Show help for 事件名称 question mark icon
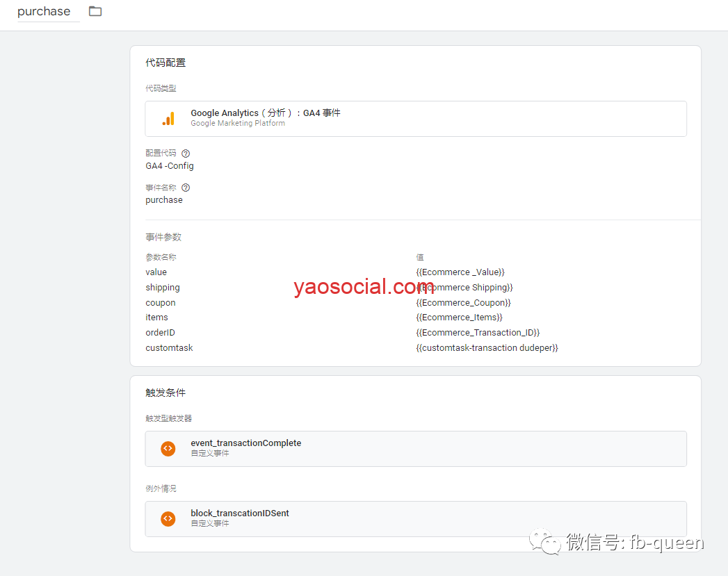This screenshot has width=728, height=576. [186, 188]
